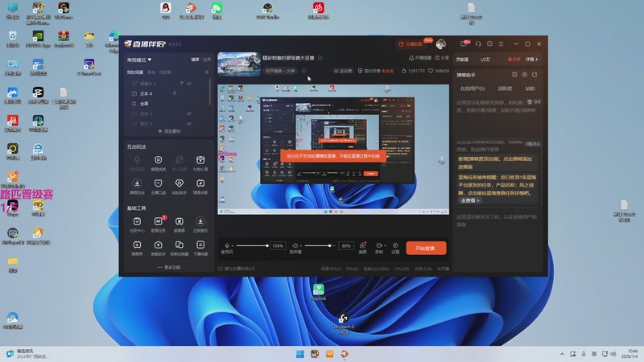The height and width of the screenshot is (362, 644).
Task: Open the speaker device dropdown arrow
Action: pyautogui.click(x=300, y=246)
